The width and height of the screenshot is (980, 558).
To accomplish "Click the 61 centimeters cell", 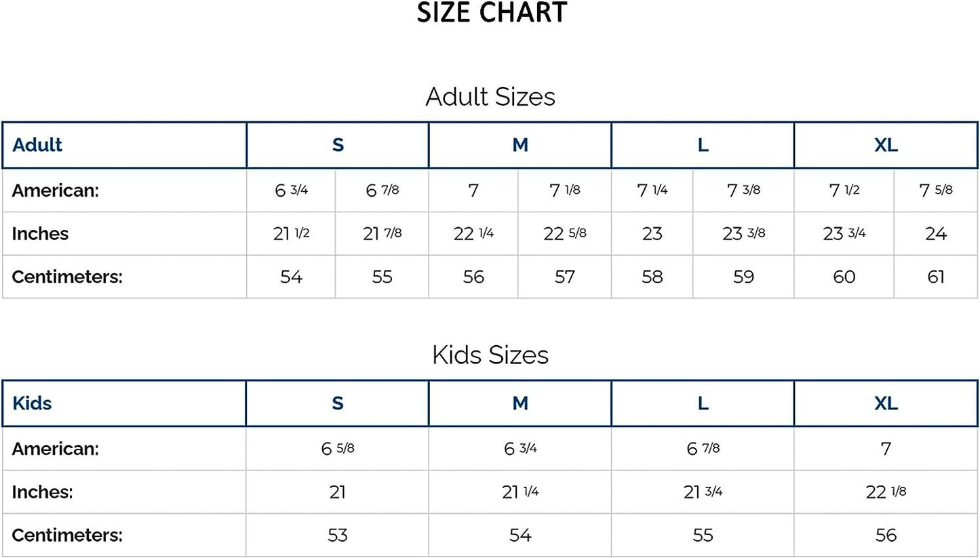I will pos(935,277).
